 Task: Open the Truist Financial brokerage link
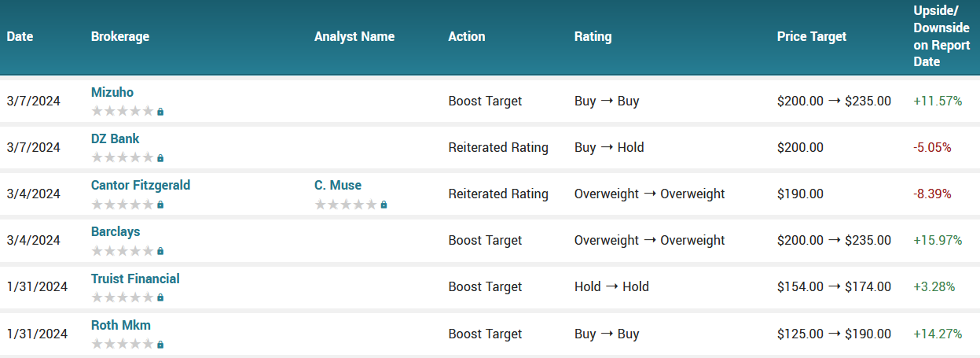tap(135, 279)
